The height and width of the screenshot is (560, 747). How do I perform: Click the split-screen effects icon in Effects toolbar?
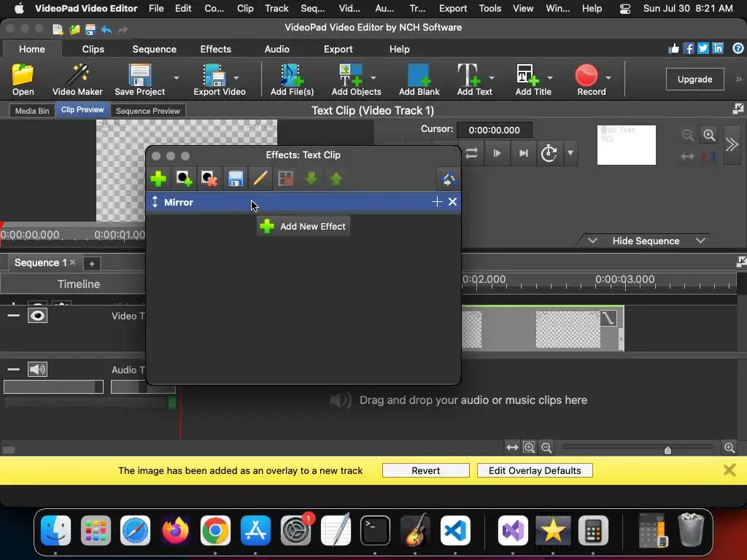coord(285,179)
